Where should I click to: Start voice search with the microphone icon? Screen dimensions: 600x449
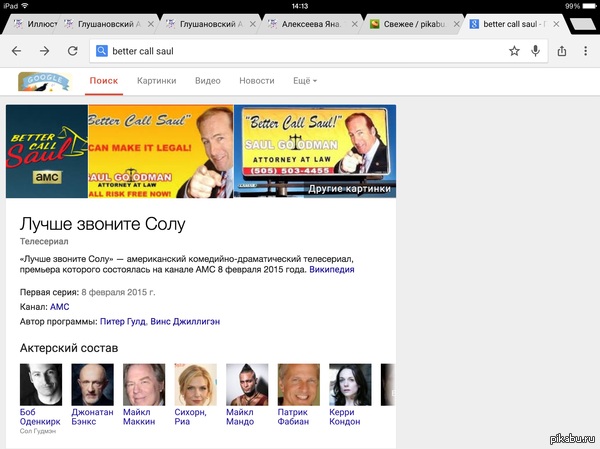click(536, 51)
